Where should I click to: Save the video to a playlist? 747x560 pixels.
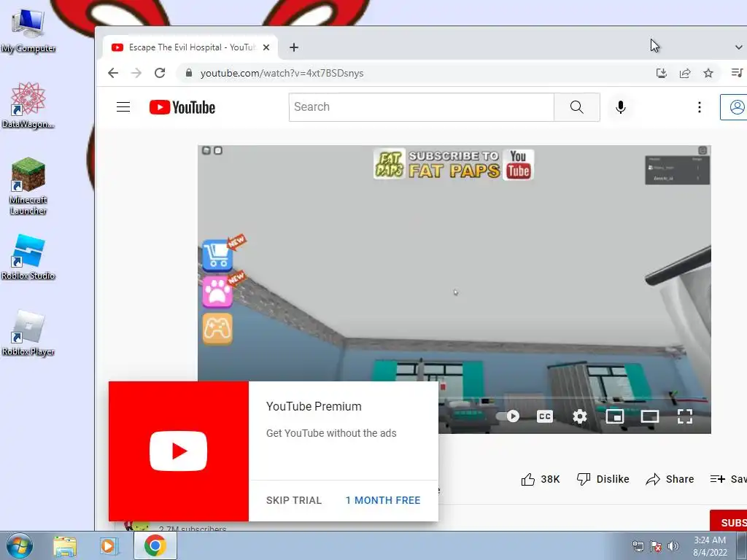coord(728,479)
